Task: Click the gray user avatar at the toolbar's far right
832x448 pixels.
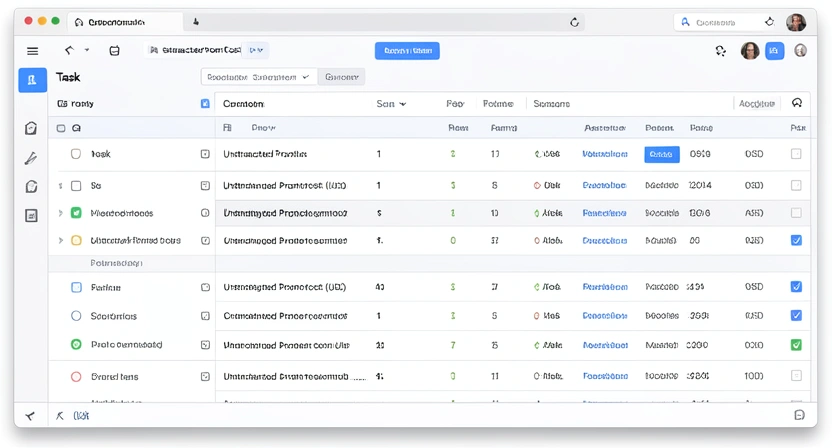Action: point(800,50)
